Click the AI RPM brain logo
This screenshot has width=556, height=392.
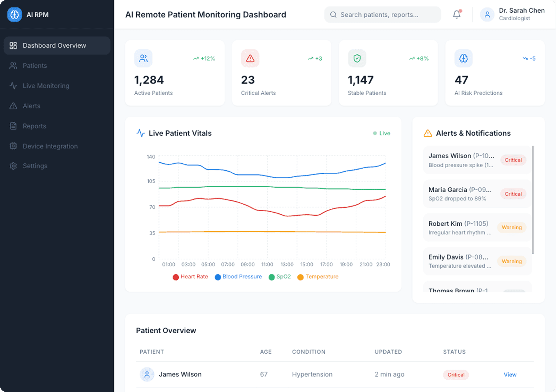(15, 15)
